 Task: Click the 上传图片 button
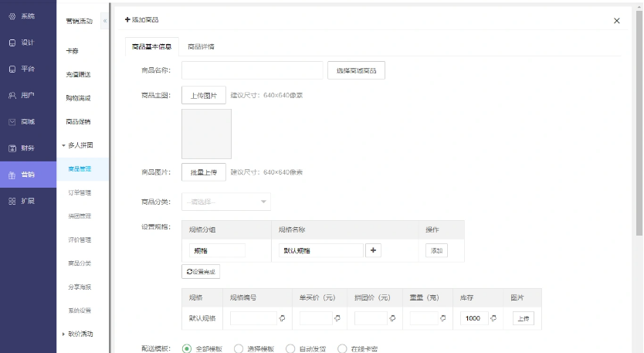204,95
